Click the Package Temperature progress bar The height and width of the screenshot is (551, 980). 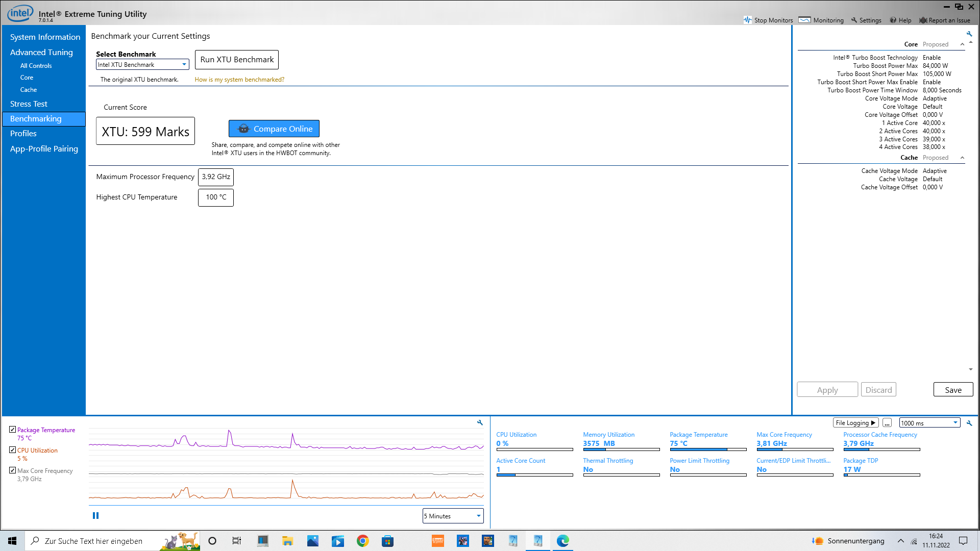708,449
